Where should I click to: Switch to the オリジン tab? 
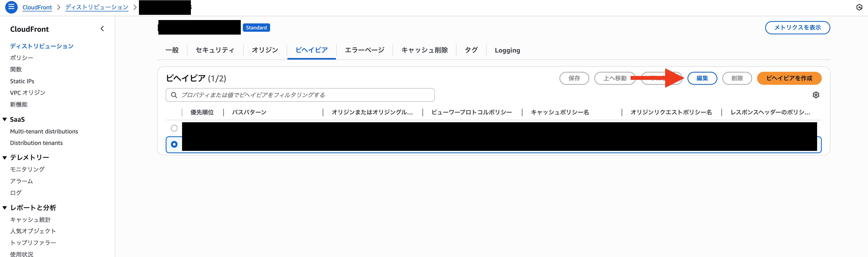pos(264,50)
